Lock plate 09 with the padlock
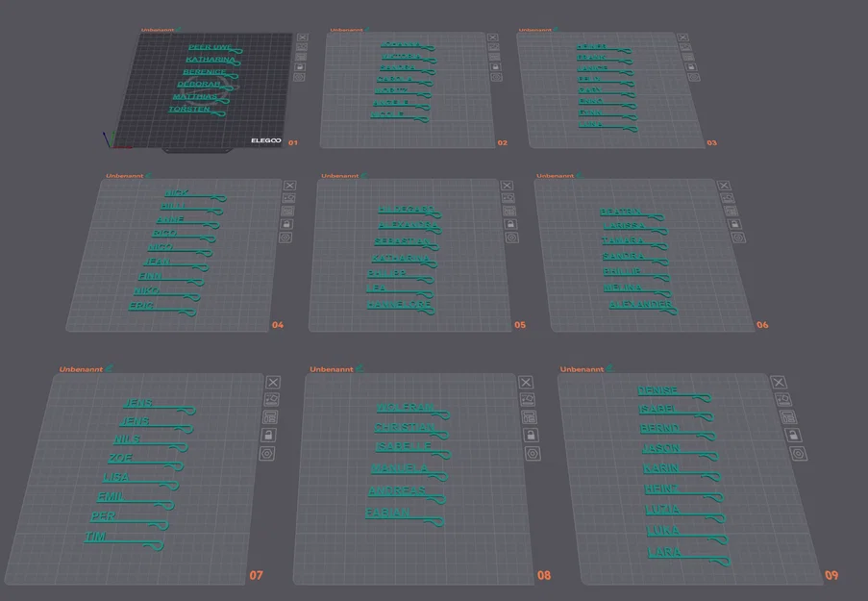 (x=793, y=435)
